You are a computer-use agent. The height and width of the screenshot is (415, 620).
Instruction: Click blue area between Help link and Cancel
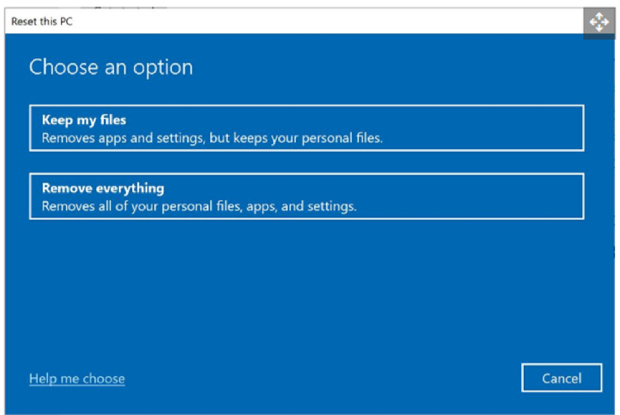click(x=320, y=379)
